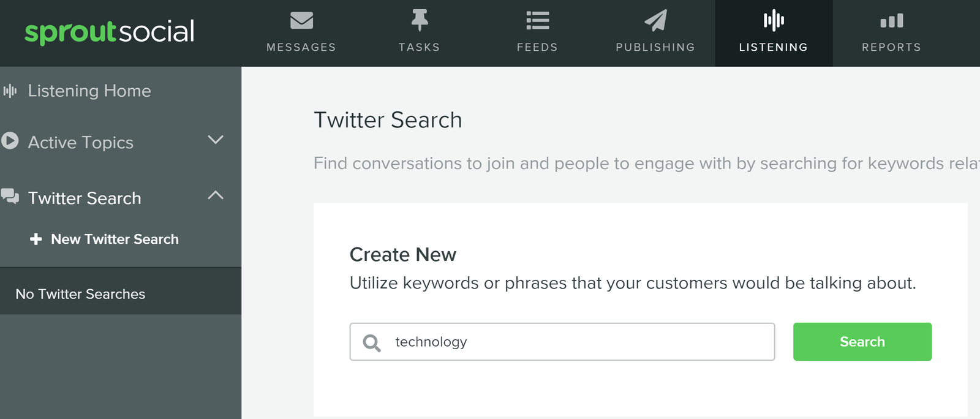Click the green Search button
Viewport: 980px width, 419px height.
[x=862, y=342]
